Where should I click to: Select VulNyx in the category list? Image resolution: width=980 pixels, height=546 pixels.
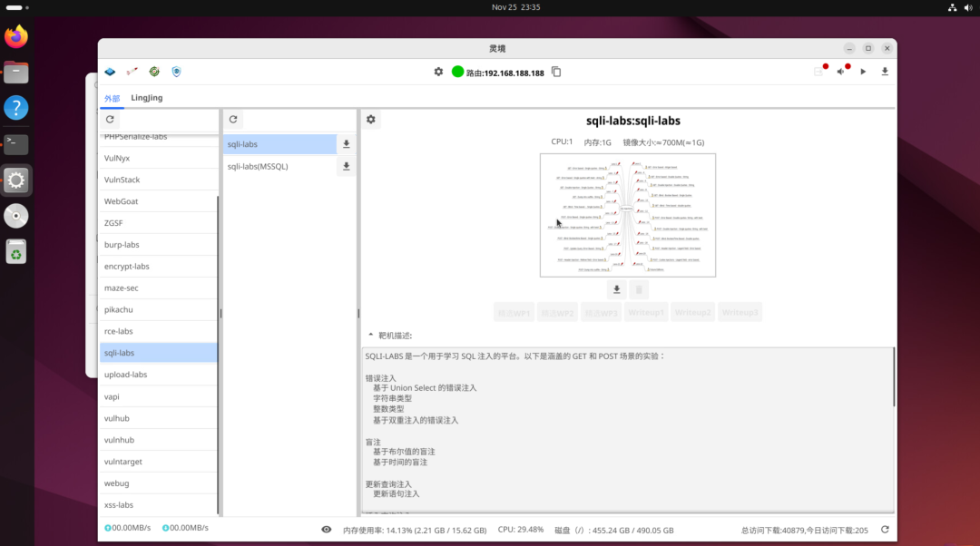click(x=159, y=158)
